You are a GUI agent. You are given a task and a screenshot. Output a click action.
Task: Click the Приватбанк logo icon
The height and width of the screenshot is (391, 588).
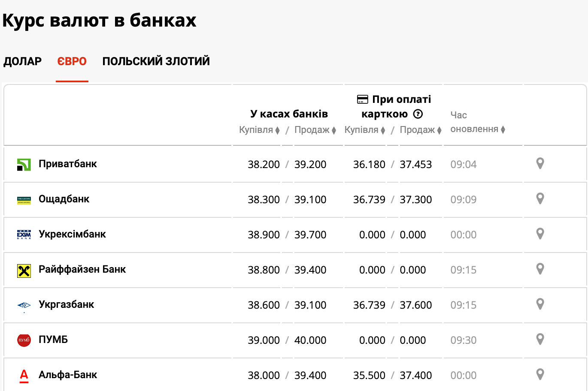pyautogui.click(x=24, y=164)
